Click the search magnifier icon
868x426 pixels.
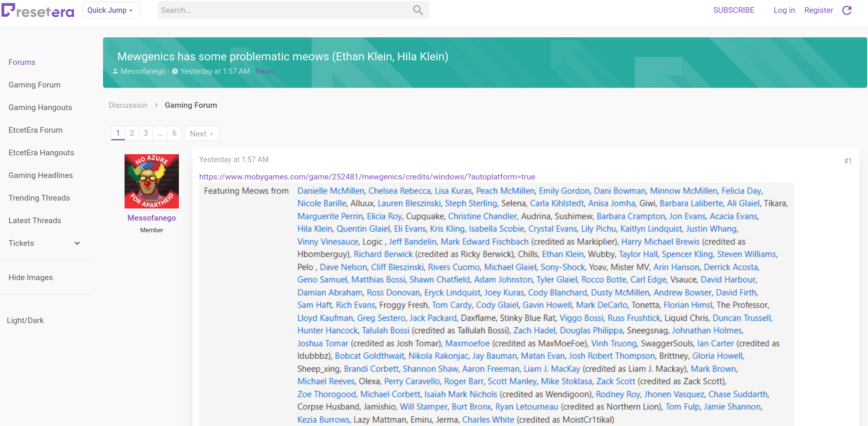pyautogui.click(x=417, y=10)
